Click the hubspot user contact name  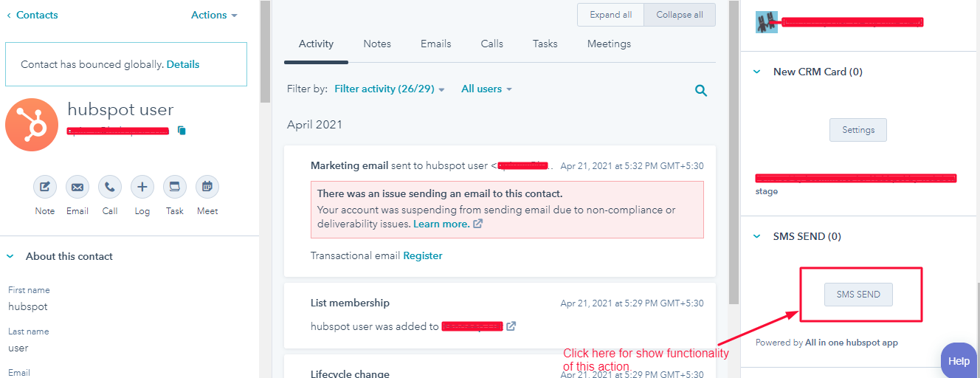[x=120, y=109]
